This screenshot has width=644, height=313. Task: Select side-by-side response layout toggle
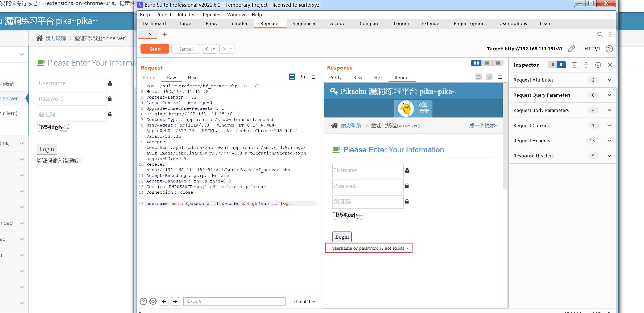[x=476, y=63]
